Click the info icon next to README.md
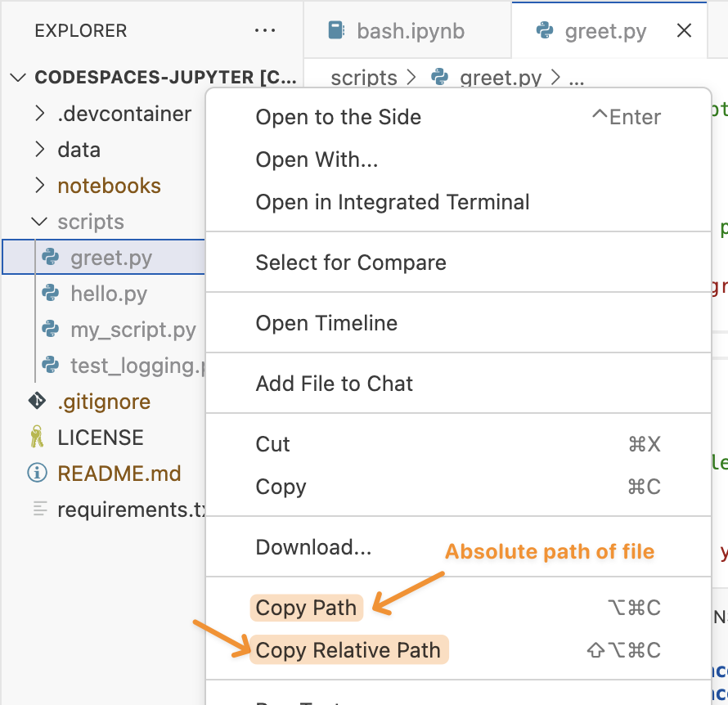Viewport: 728px width, 705px height. (37, 474)
